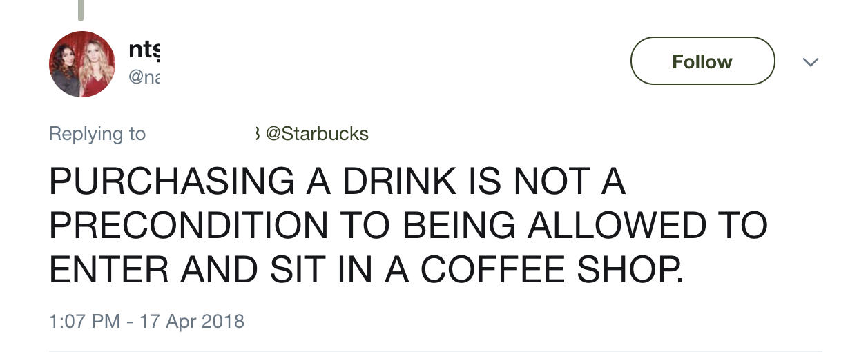Click the word "ALLOWED" in the tweet
This screenshot has height=352, width=868.
pos(617,226)
